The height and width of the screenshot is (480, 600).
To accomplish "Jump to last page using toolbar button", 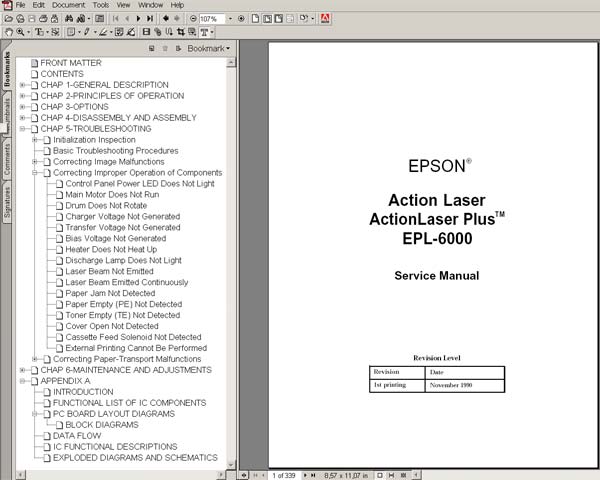I will (150, 18).
